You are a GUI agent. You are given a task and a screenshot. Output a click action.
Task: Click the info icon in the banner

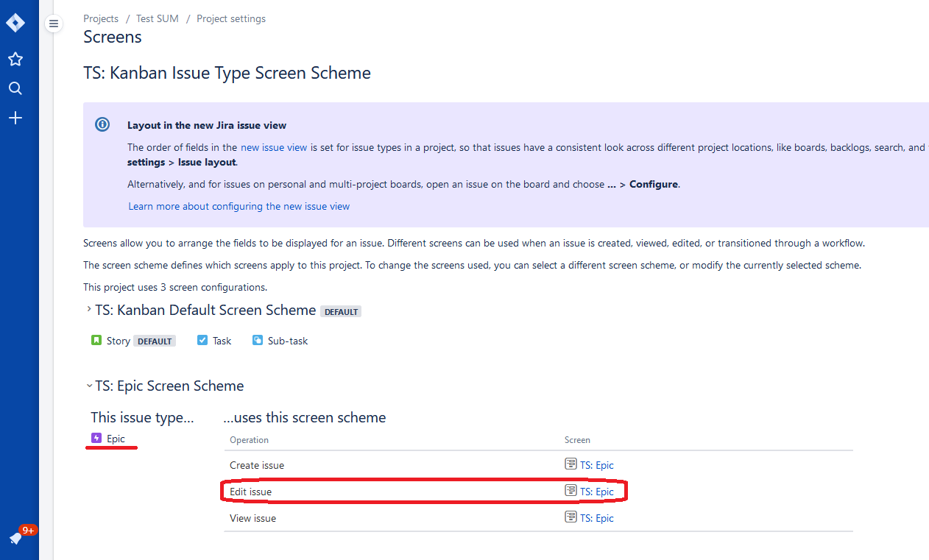pos(103,124)
